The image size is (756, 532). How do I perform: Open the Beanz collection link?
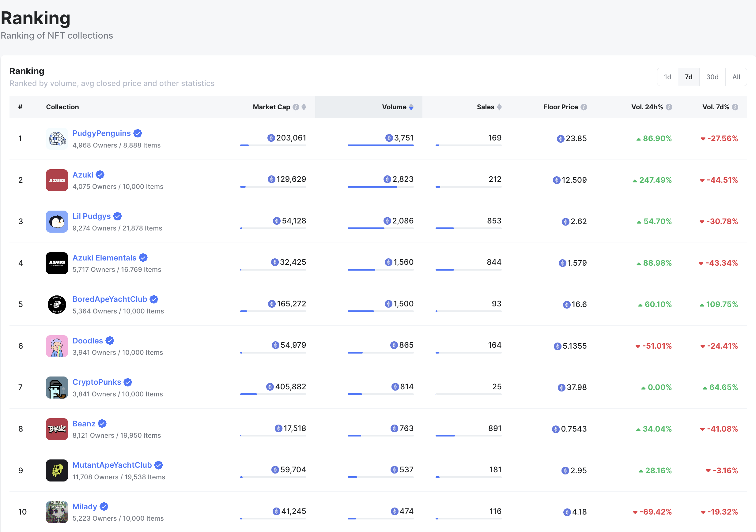(x=84, y=423)
